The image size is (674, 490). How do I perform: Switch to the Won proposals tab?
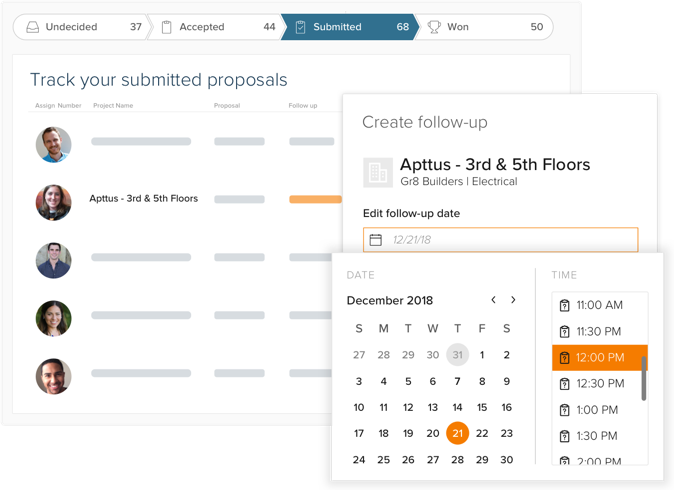click(x=485, y=27)
